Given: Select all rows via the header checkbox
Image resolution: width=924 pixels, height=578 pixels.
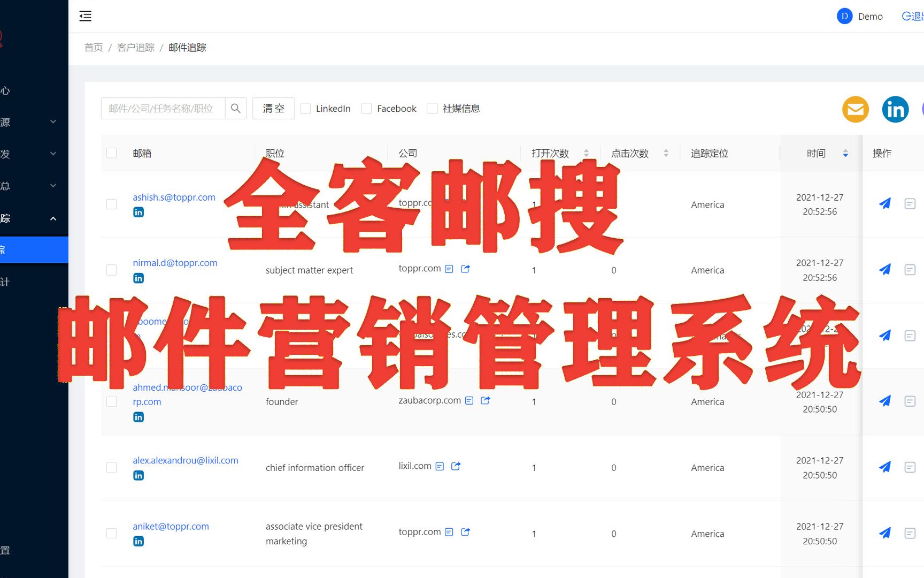Looking at the screenshot, I should [x=111, y=153].
